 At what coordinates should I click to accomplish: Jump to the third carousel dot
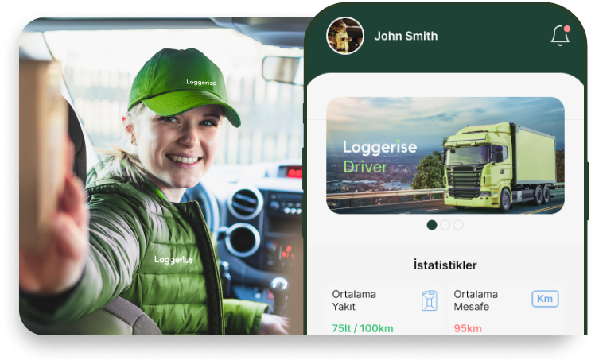pyautogui.click(x=458, y=225)
